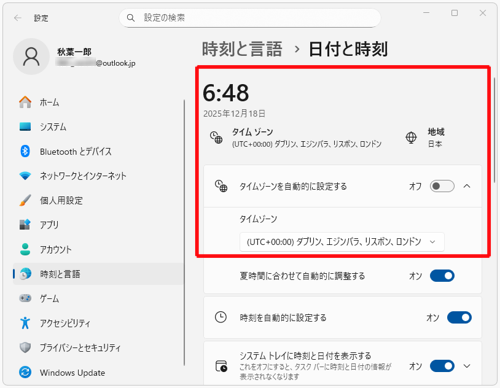Viewport: 500px width, 388px height.
Task: Click the 6:48 current time text
Action: pyautogui.click(x=226, y=92)
